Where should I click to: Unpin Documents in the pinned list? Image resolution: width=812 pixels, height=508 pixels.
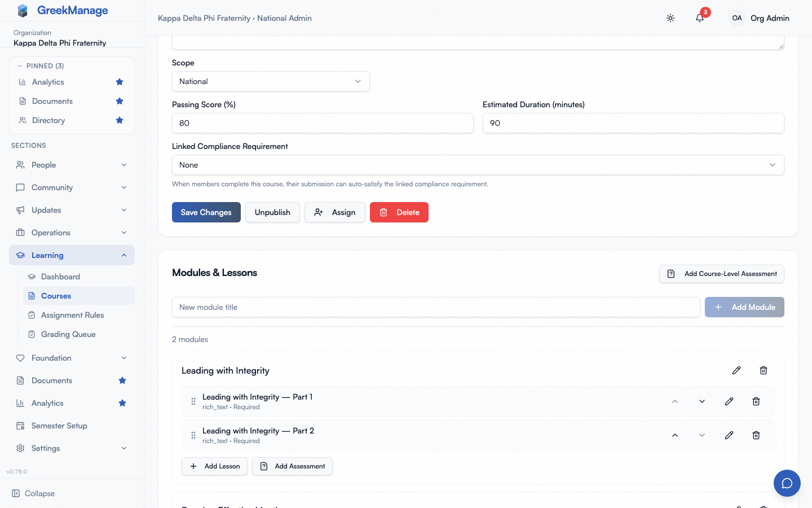click(x=120, y=101)
